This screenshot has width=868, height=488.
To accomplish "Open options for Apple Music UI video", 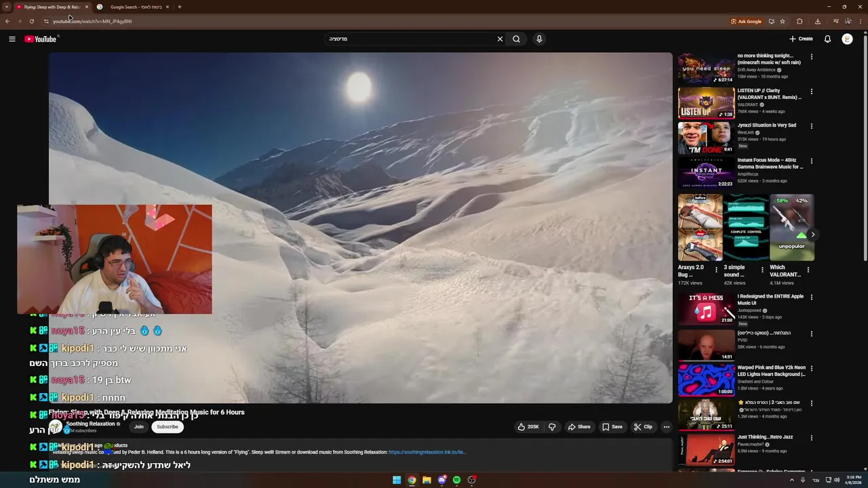I will tap(811, 298).
